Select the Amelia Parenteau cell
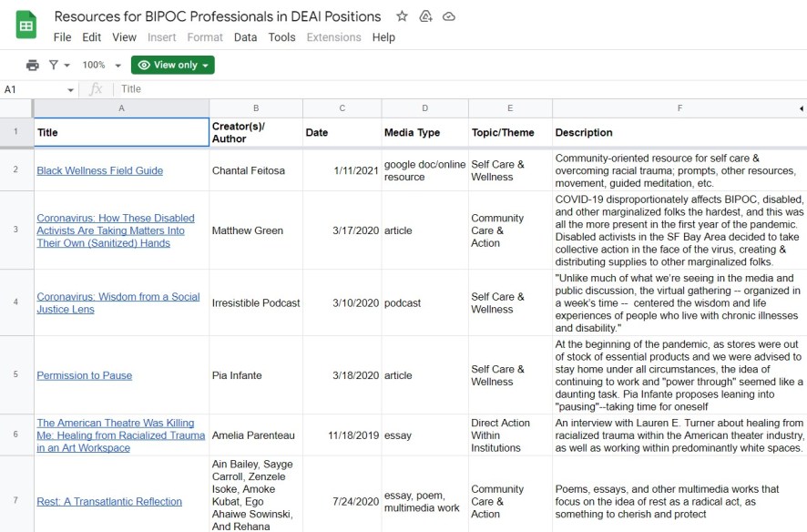Screen dimensions: 807x532 coord(256,435)
